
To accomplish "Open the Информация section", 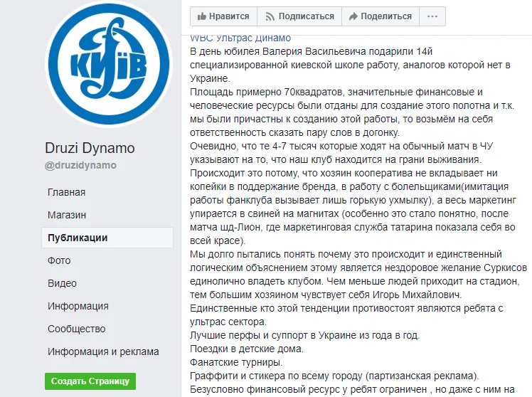I will [x=78, y=306].
